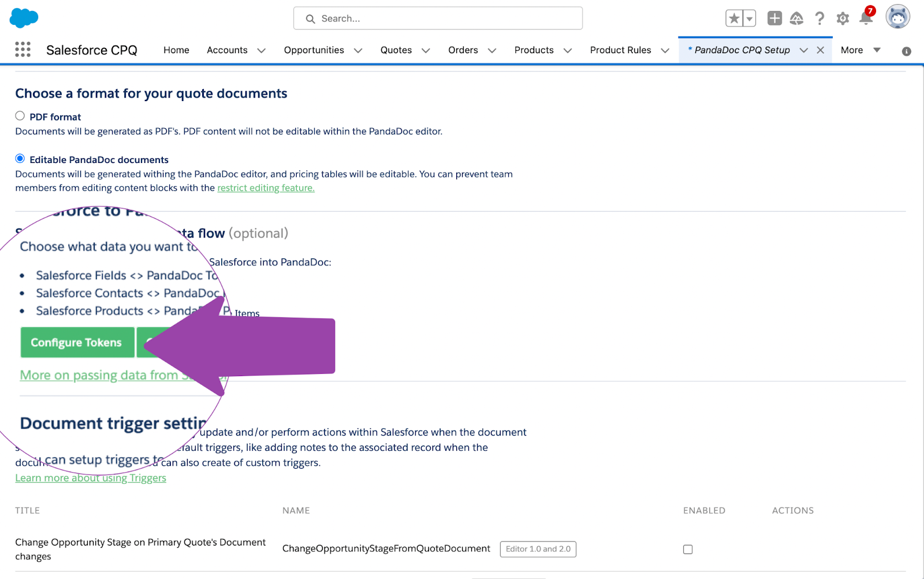Image resolution: width=924 pixels, height=579 pixels.
Task: Open the restrict editing feature link
Action: pyautogui.click(x=266, y=188)
